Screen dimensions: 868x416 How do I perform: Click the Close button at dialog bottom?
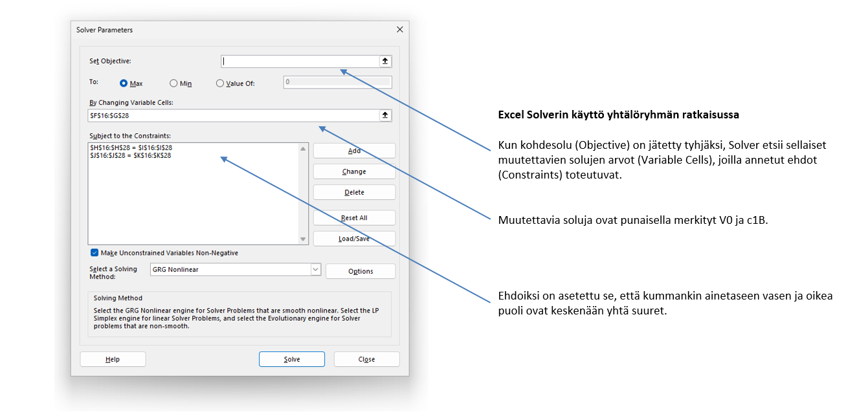pos(366,359)
